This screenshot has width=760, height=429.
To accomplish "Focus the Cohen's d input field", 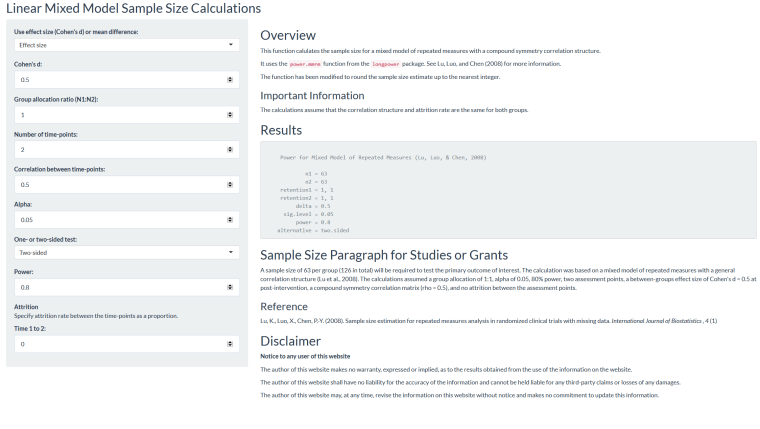I will pos(115,80).
